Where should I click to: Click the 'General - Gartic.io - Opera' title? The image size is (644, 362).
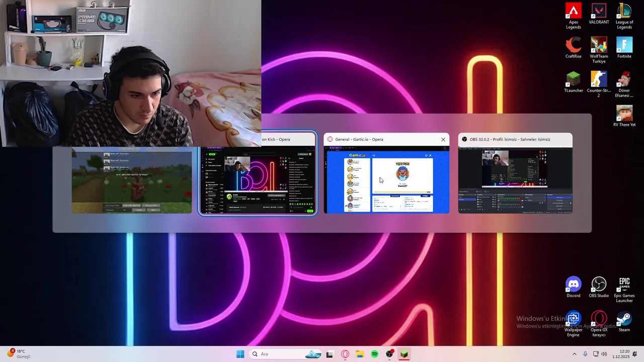pyautogui.click(x=359, y=139)
